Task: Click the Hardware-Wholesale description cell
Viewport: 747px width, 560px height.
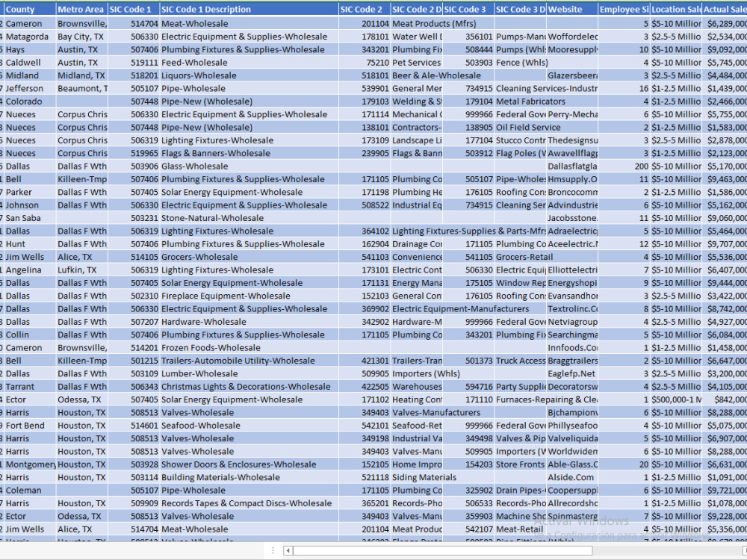Action: tap(249, 322)
